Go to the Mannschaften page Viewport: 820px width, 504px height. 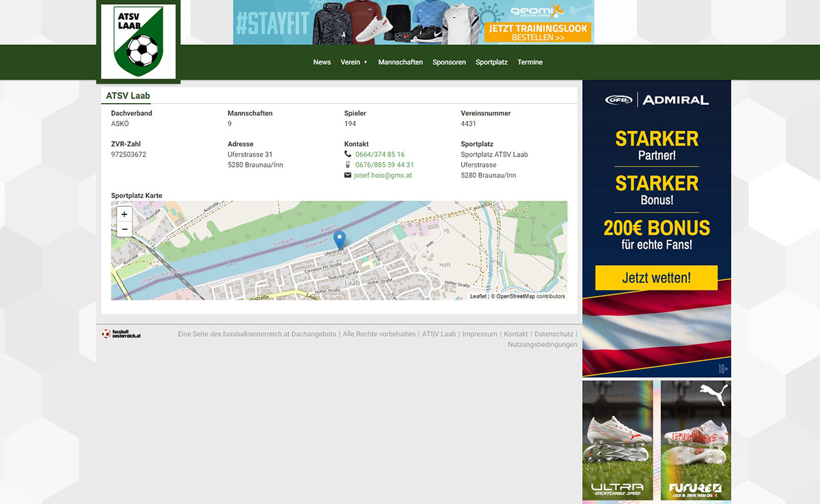coord(400,62)
